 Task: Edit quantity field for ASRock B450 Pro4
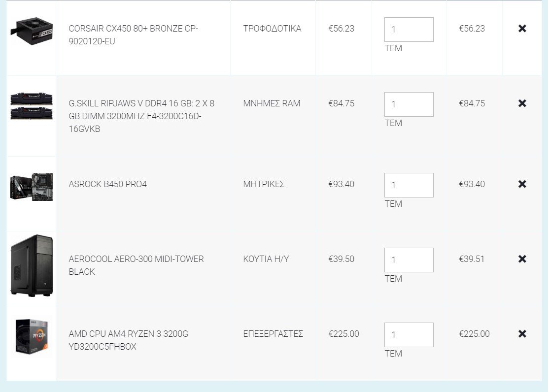click(x=409, y=185)
